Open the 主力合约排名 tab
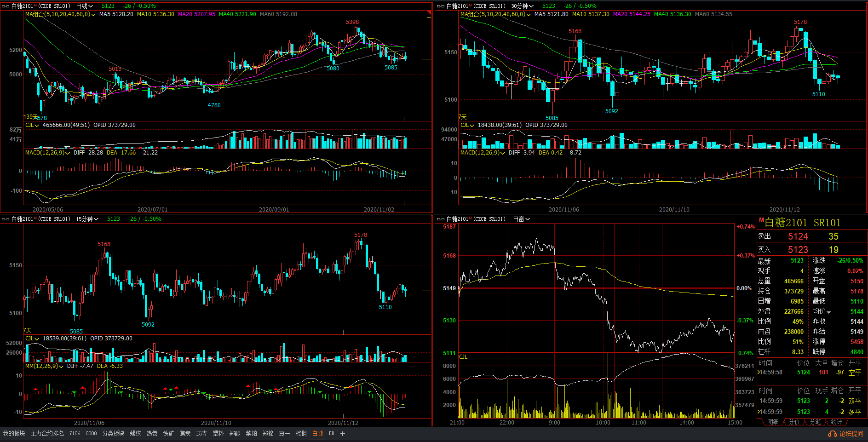Screen dimensions: 868x442 pos(47,433)
